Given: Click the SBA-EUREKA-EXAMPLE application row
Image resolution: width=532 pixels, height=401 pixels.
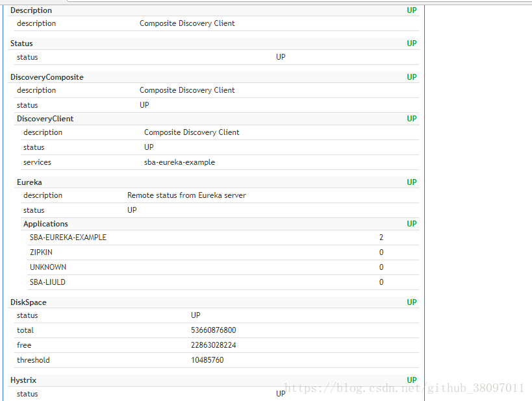Looking at the screenshot, I should pos(223,237).
